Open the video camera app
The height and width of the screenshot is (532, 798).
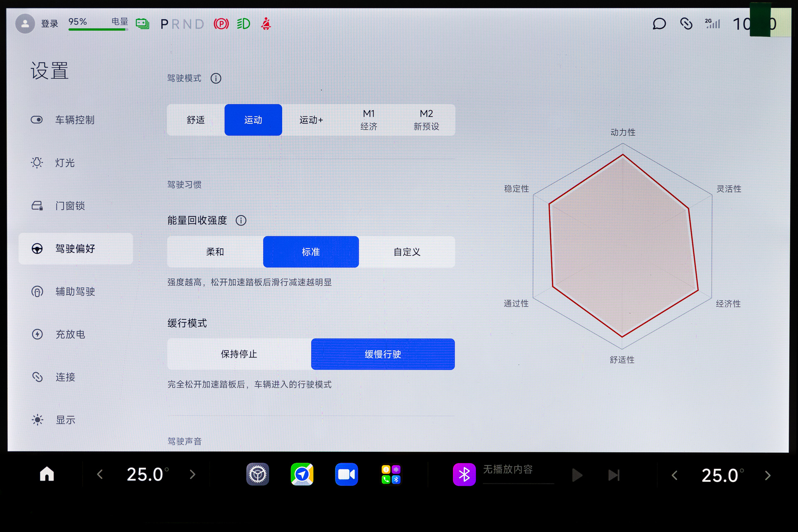[x=346, y=474]
